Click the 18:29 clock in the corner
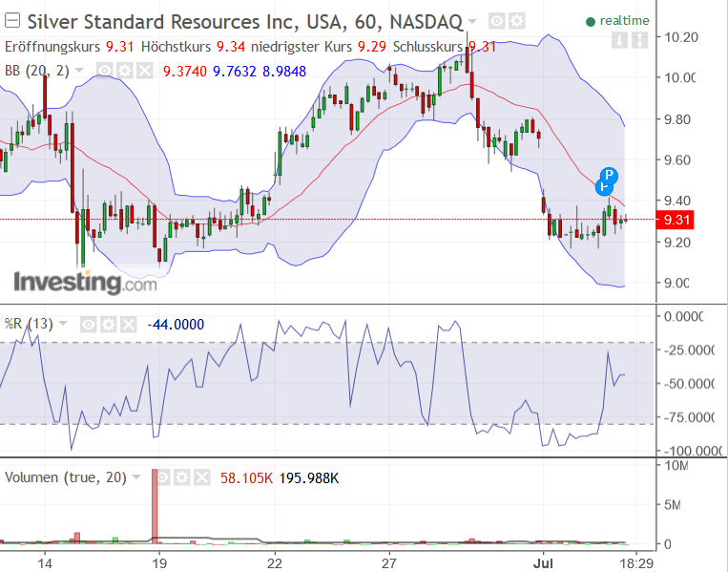Viewport: 728px width, 572px height. [x=637, y=563]
